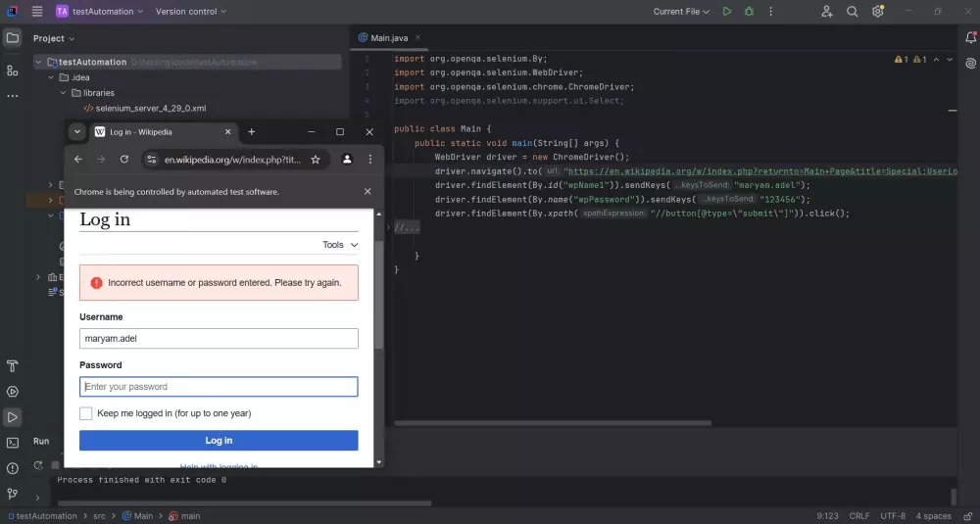View site information icon in Chrome address bar
Screen dimensions: 980x524
coord(151,160)
